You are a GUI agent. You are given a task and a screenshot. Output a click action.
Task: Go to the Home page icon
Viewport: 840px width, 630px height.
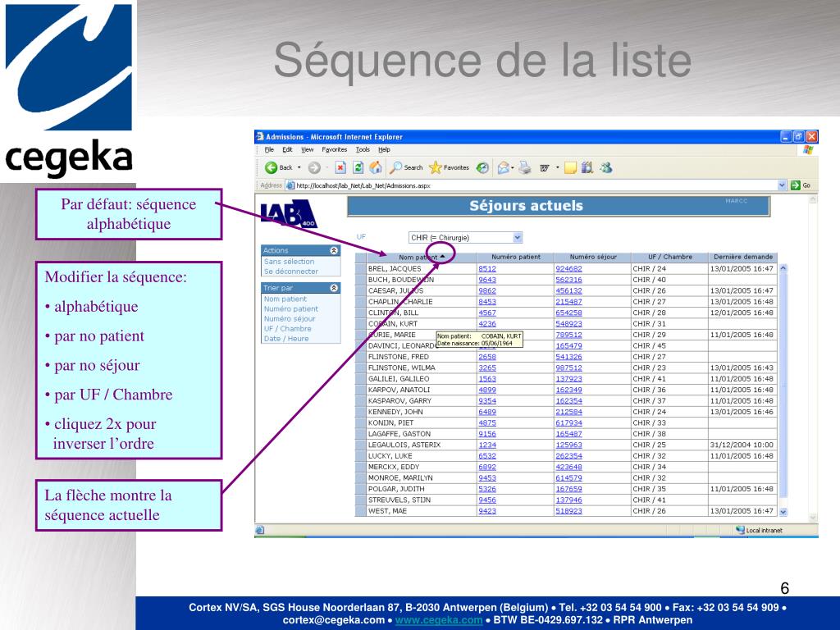376,167
